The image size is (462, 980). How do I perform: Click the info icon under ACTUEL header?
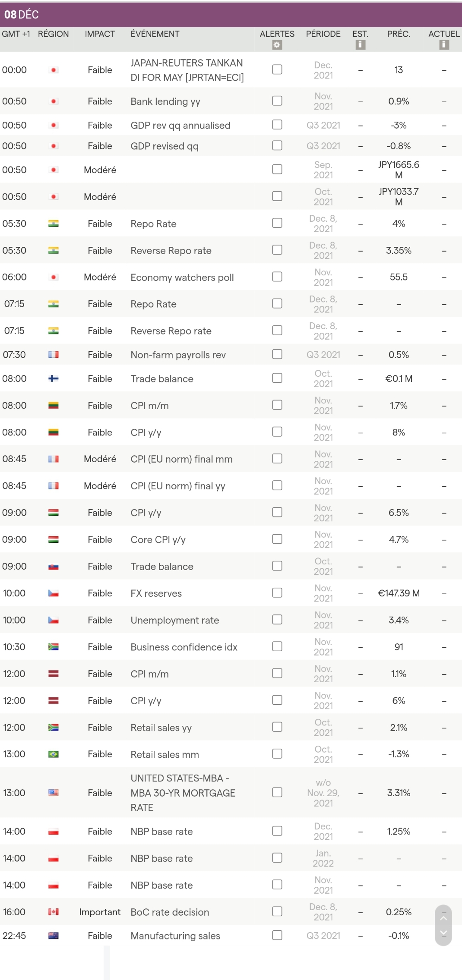tap(444, 45)
